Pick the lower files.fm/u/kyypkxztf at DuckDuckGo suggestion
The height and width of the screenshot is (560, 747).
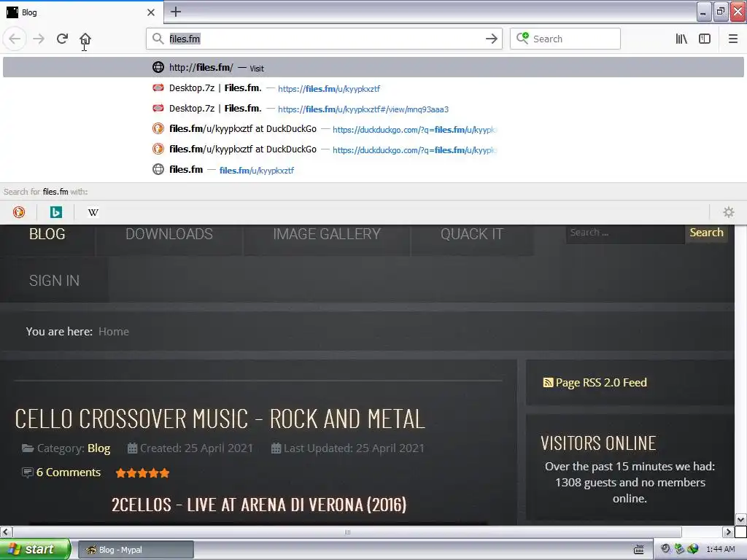pos(373,149)
